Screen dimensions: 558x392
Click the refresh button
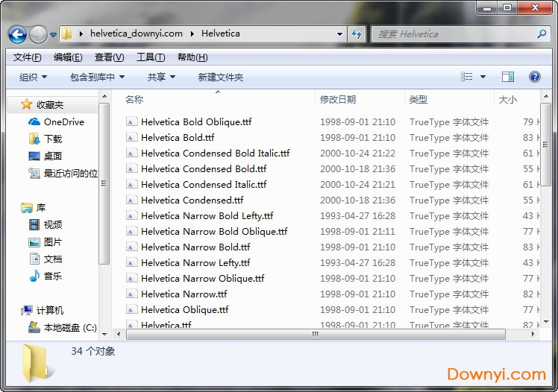click(357, 34)
